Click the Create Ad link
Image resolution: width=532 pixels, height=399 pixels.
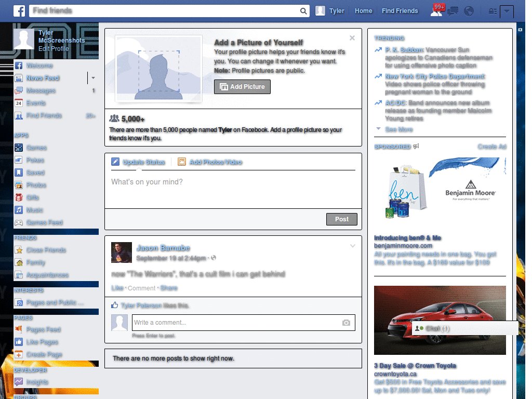tap(491, 147)
